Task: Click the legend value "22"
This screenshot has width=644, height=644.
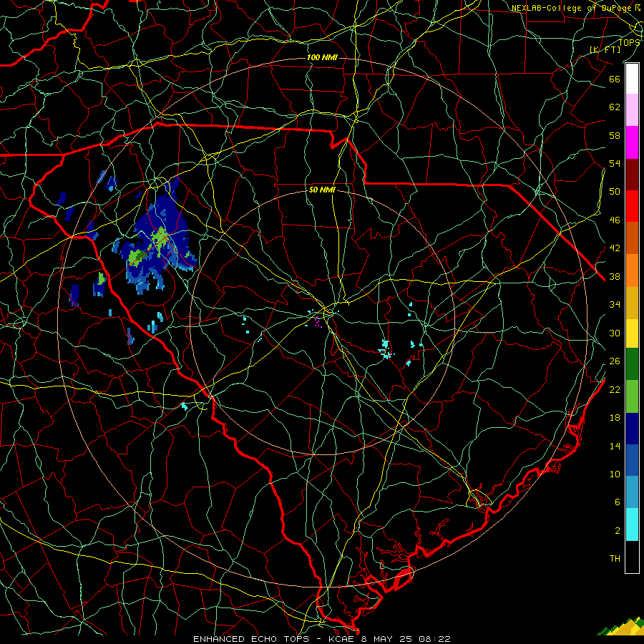Action: [x=615, y=390]
